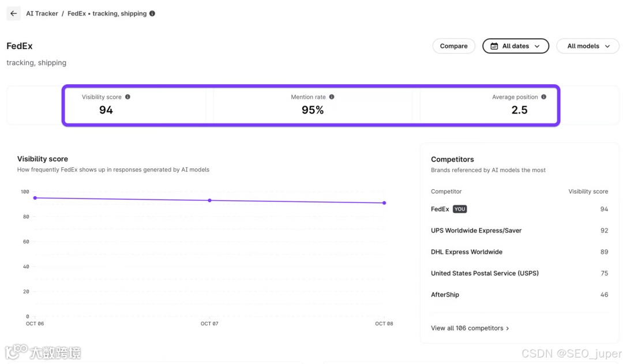Click Visibility score info icon
The image size is (623, 364).
pos(127,97)
